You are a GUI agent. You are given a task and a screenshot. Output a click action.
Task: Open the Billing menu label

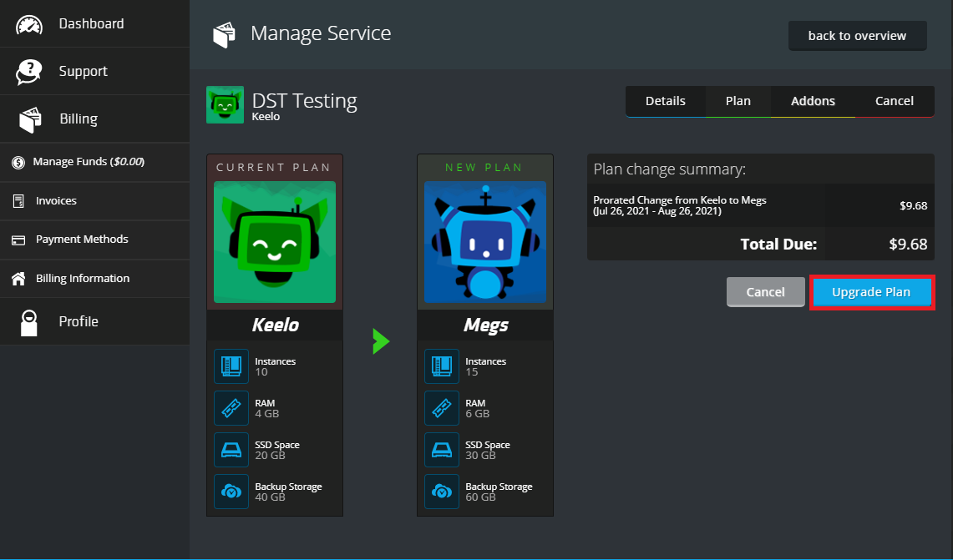[79, 119]
